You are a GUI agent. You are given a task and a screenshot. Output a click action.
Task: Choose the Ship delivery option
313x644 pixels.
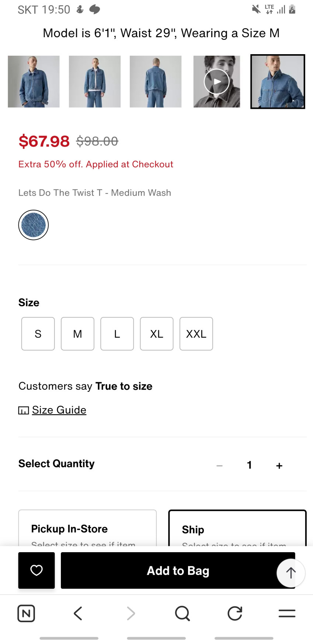coord(237,529)
